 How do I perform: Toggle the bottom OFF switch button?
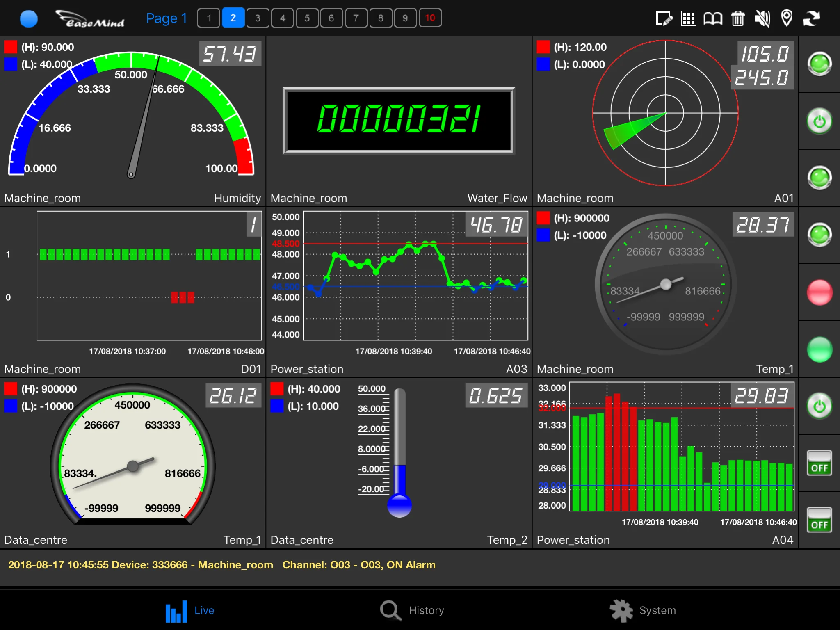point(819,520)
